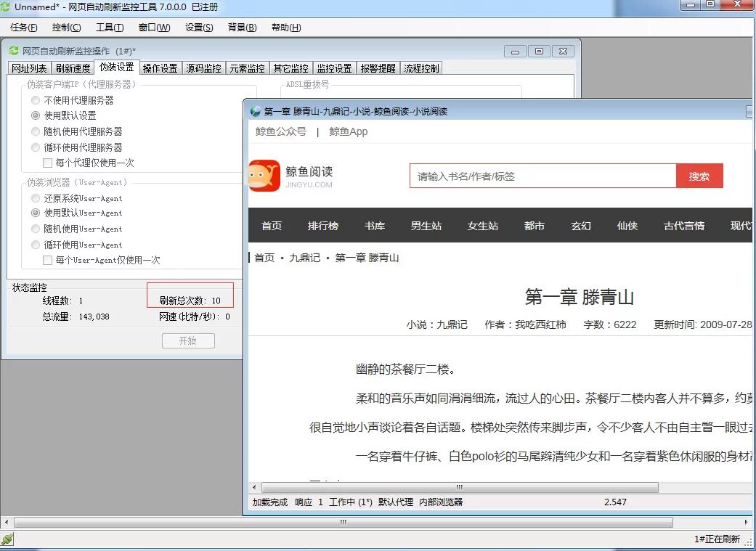Open the 仙侠 category link
The image size is (756, 551).
pyautogui.click(x=627, y=226)
